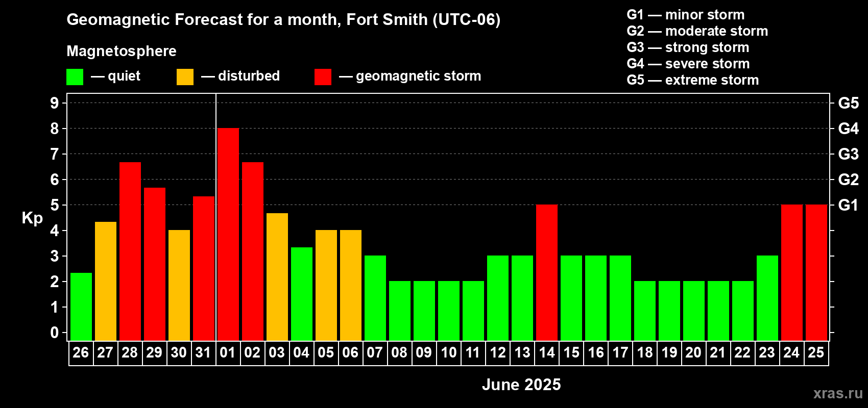Click the red geomagnetic storm legend swatch
868x408 pixels.
(x=323, y=77)
